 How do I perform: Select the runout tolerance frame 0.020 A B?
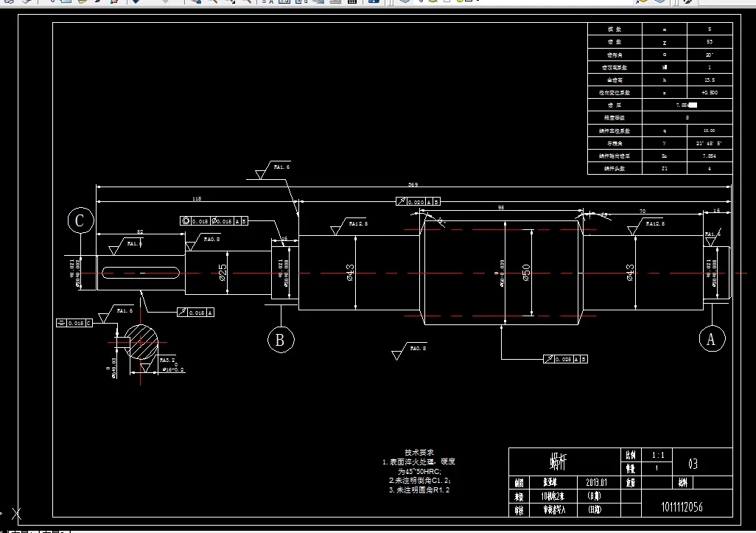pos(418,201)
